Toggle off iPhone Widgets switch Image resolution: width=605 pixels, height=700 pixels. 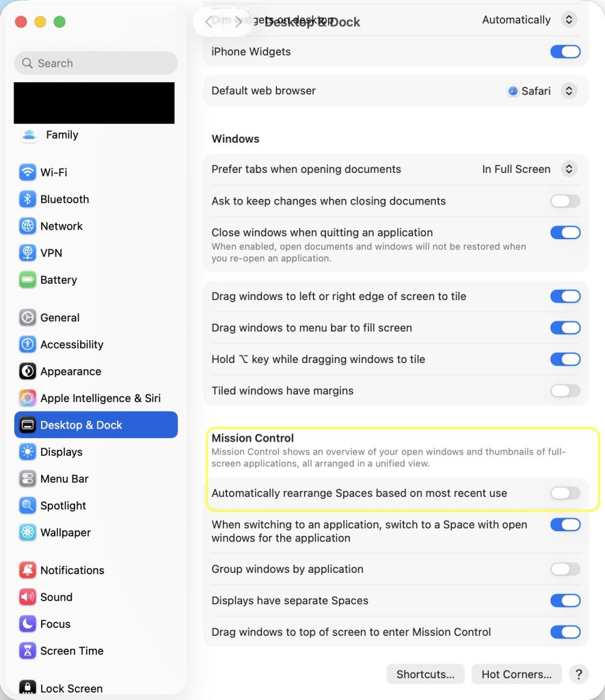pos(565,52)
